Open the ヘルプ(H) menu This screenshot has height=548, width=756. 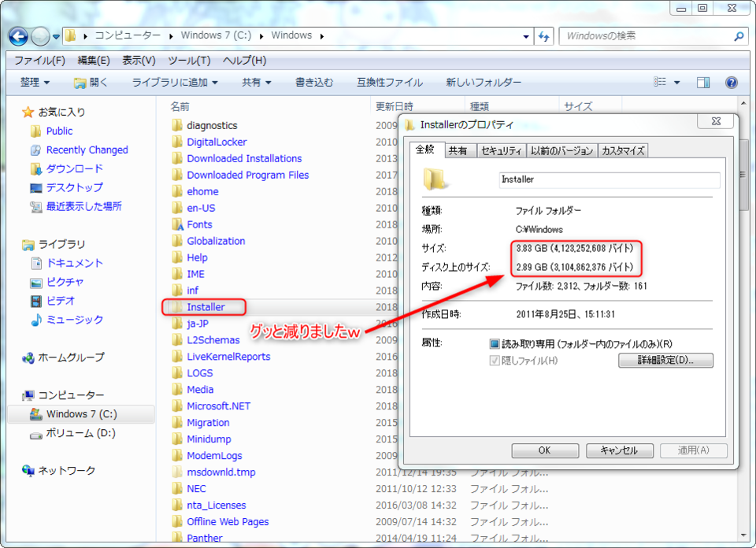[244, 61]
